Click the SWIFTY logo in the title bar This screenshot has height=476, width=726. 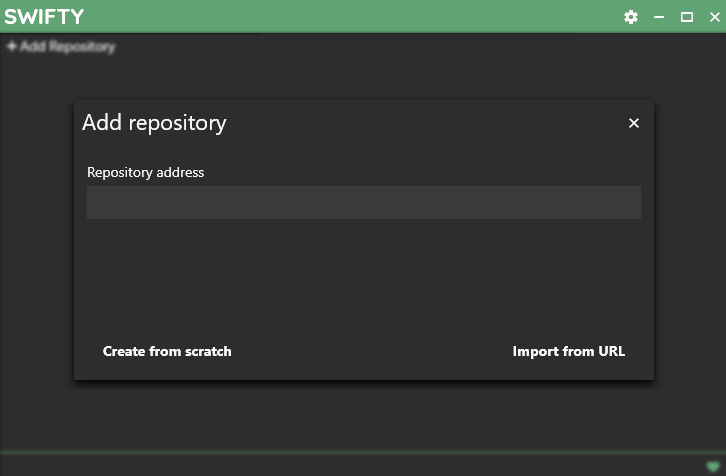coord(44,17)
